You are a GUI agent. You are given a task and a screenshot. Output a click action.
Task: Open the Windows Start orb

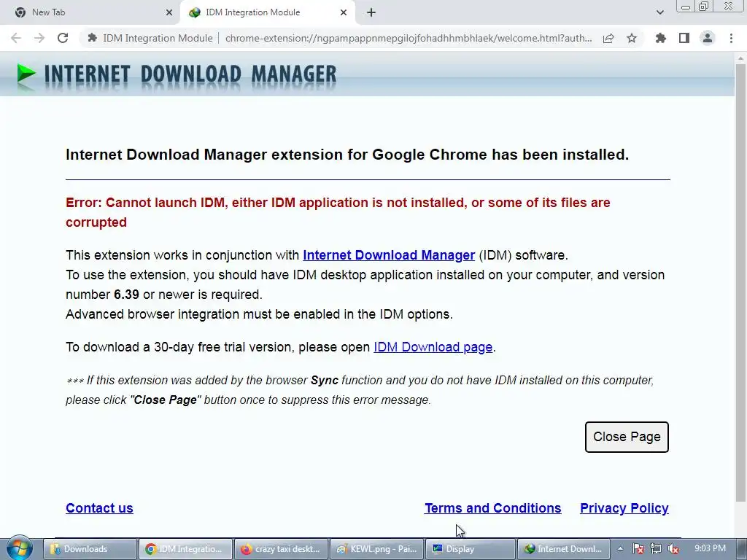pos(20,548)
